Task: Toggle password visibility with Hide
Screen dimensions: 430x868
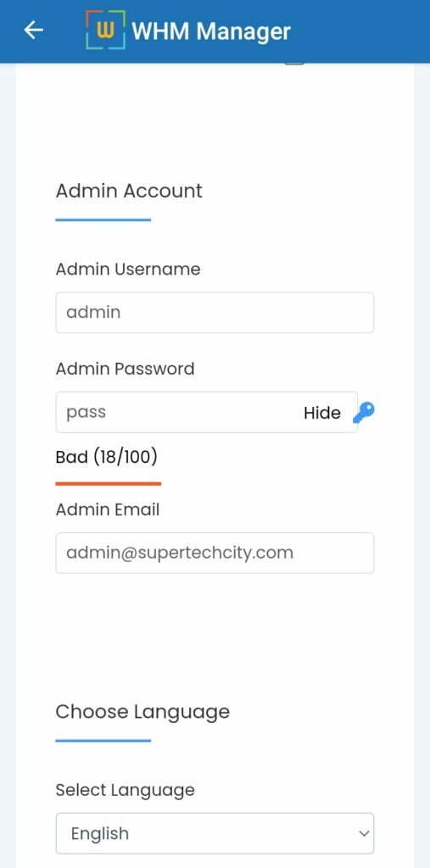Action: point(322,413)
